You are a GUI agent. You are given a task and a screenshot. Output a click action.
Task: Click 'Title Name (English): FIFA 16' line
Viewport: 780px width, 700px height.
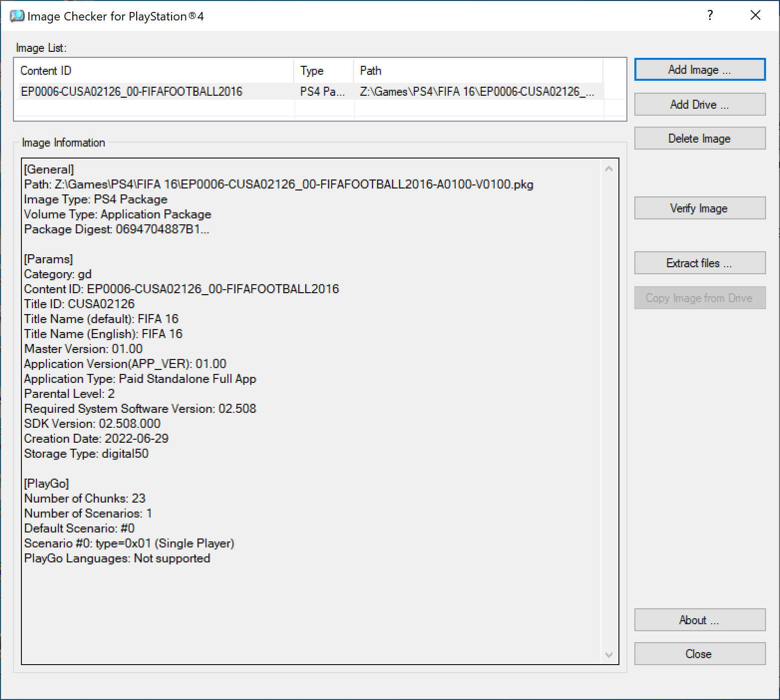point(103,334)
